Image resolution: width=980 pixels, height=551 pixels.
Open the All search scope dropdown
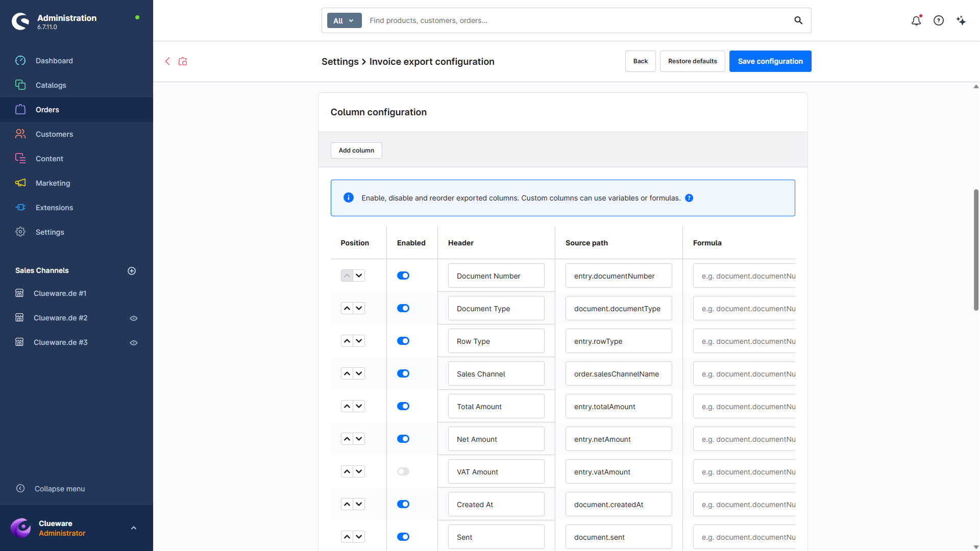(344, 20)
